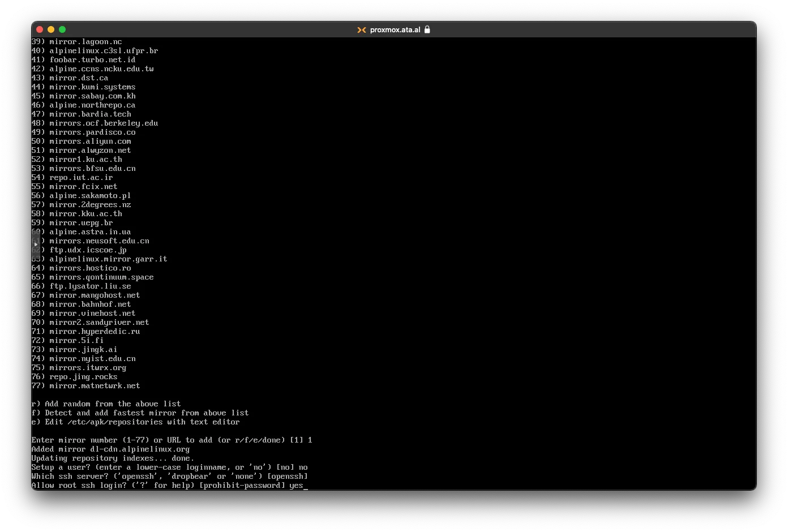The width and height of the screenshot is (788, 532).
Task: Click the 'Which ssh server?' prompt line
Action: (170, 477)
